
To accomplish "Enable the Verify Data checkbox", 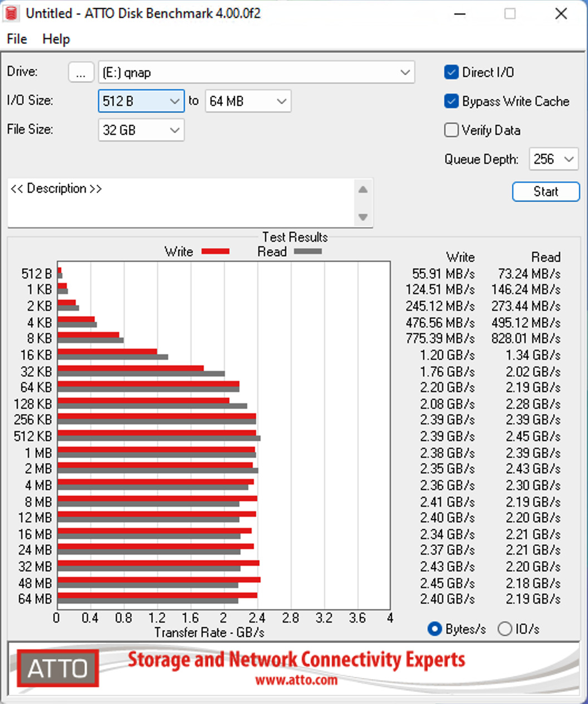I will point(451,130).
